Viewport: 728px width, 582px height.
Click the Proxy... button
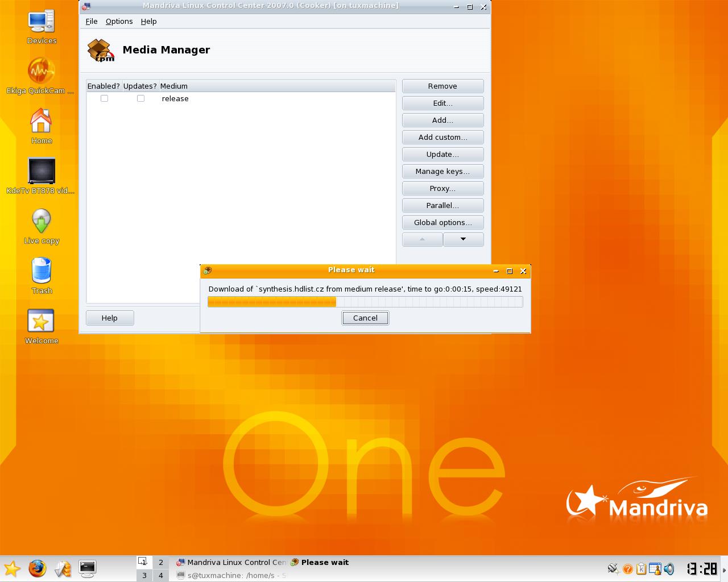443,188
